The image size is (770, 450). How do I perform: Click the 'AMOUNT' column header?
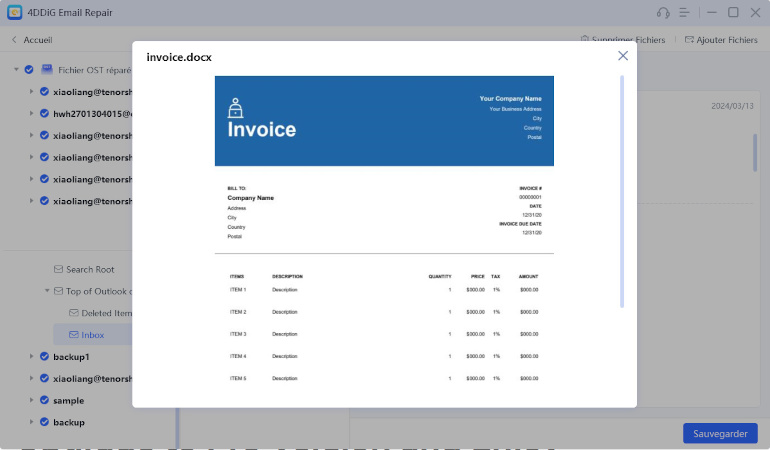click(528, 277)
